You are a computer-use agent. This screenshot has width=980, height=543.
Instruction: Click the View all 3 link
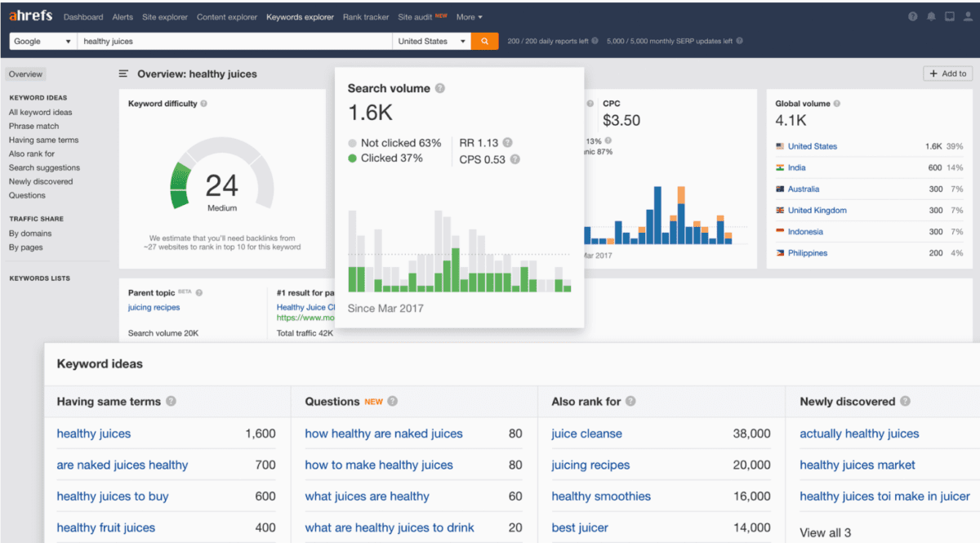[825, 532]
